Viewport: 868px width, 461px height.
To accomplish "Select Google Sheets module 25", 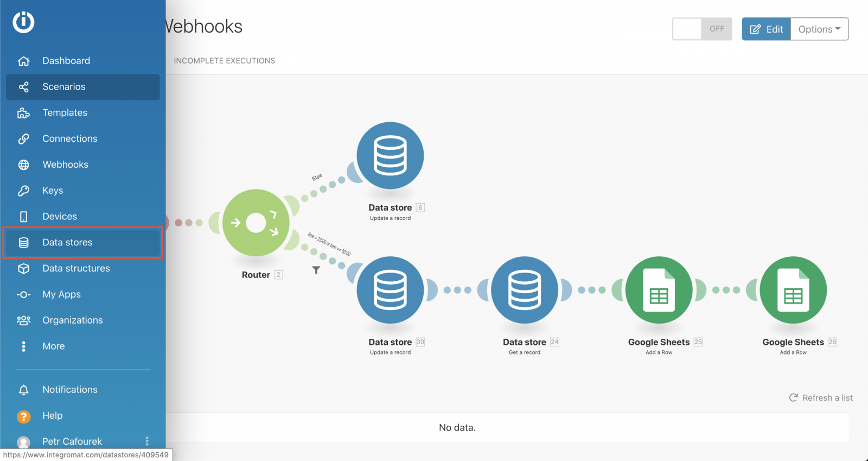I will tap(659, 290).
